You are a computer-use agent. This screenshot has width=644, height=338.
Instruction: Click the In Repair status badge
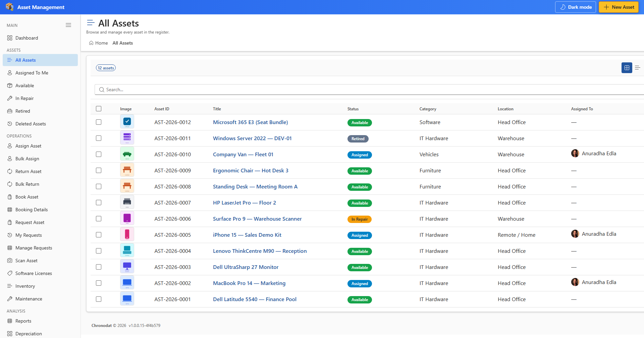pyautogui.click(x=359, y=219)
